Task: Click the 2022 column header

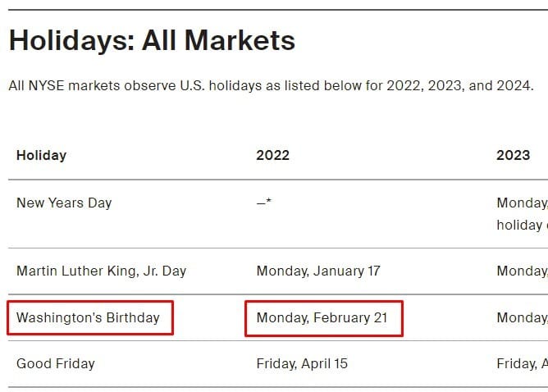Action: click(272, 155)
